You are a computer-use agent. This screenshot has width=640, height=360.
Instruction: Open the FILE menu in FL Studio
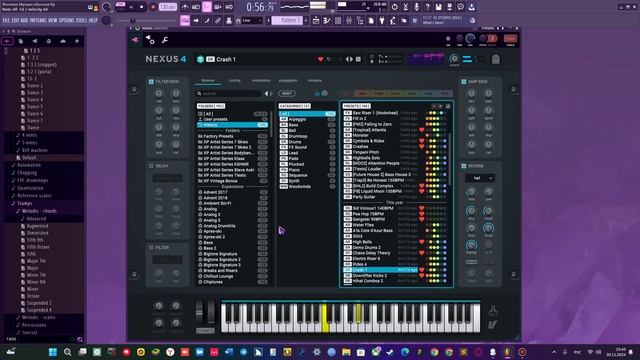[6, 20]
